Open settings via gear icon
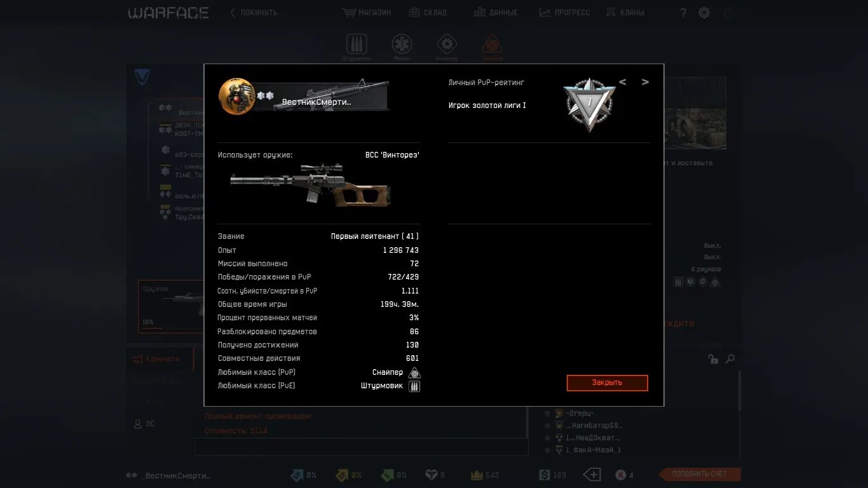 click(704, 13)
